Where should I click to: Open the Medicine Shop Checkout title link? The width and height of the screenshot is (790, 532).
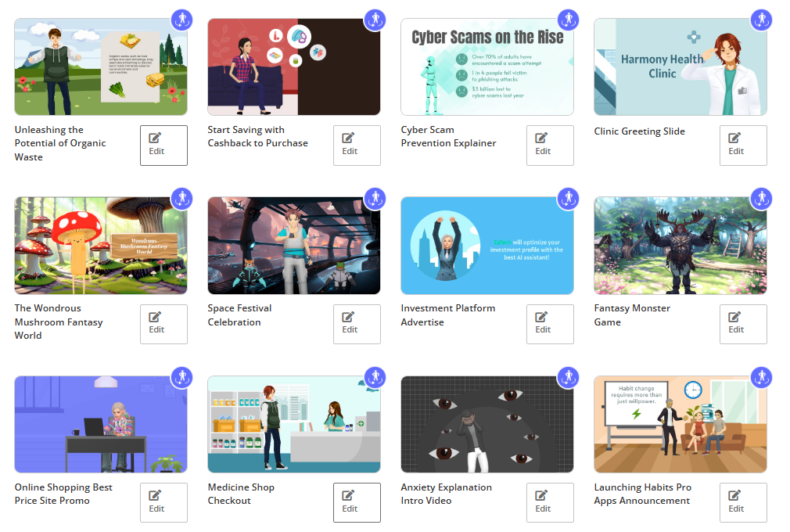pos(241,494)
